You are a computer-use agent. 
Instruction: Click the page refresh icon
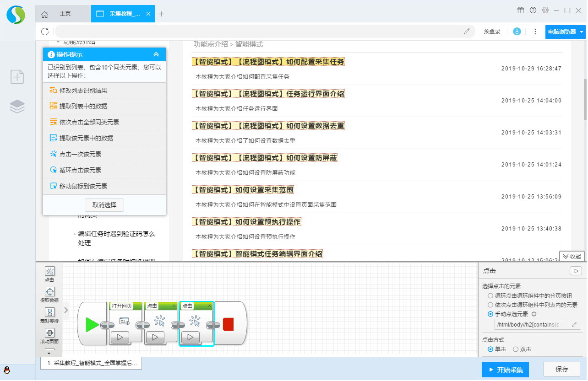tap(45, 32)
